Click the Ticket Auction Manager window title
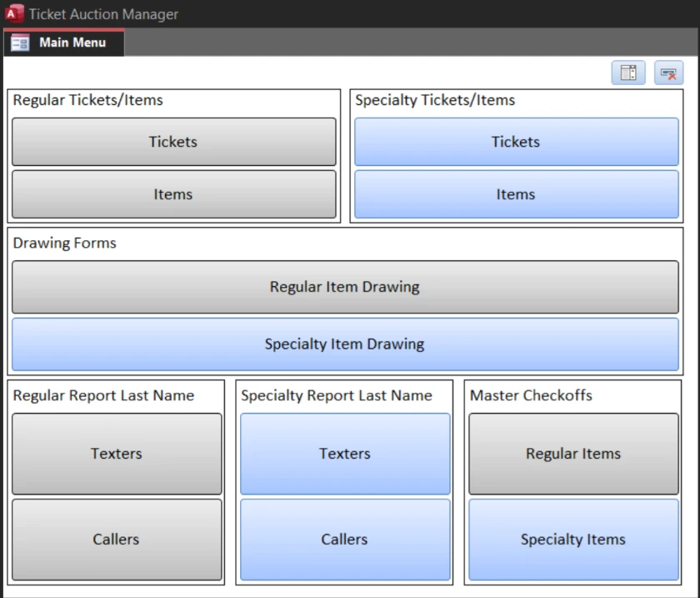 (x=103, y=14)
